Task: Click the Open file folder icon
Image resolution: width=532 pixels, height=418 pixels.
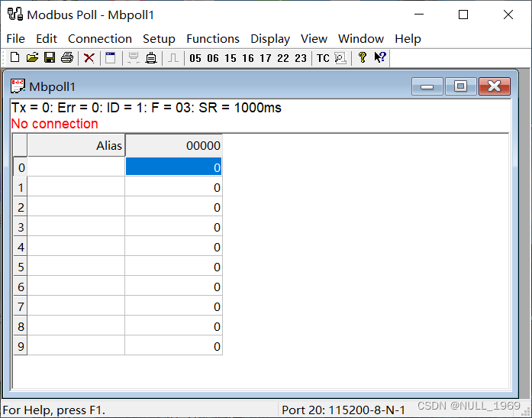Action: [32, 58]
